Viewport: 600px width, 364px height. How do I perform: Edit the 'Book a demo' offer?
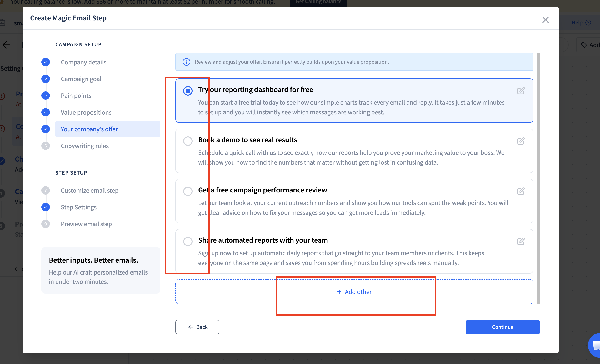point(521,141)
